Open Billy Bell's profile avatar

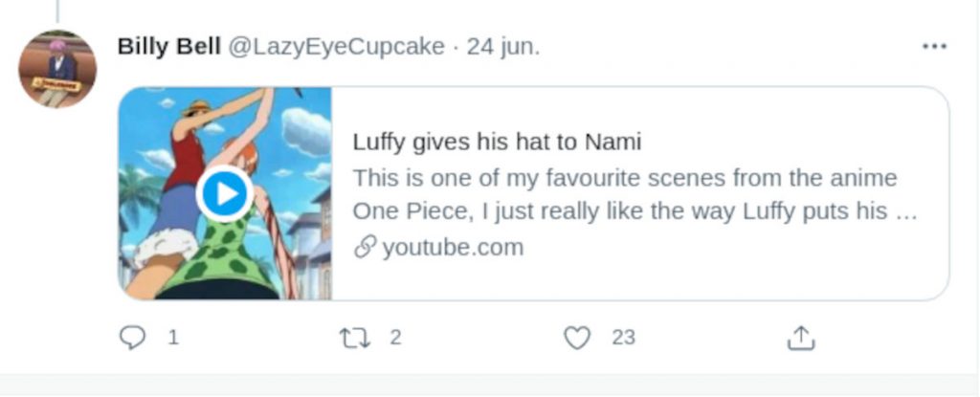pyautogui.click(x=57, y=68)
